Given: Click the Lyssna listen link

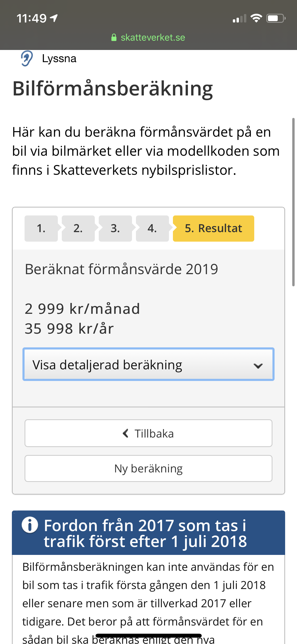Looking at the screenshot, I should click(x=59, y=59).
